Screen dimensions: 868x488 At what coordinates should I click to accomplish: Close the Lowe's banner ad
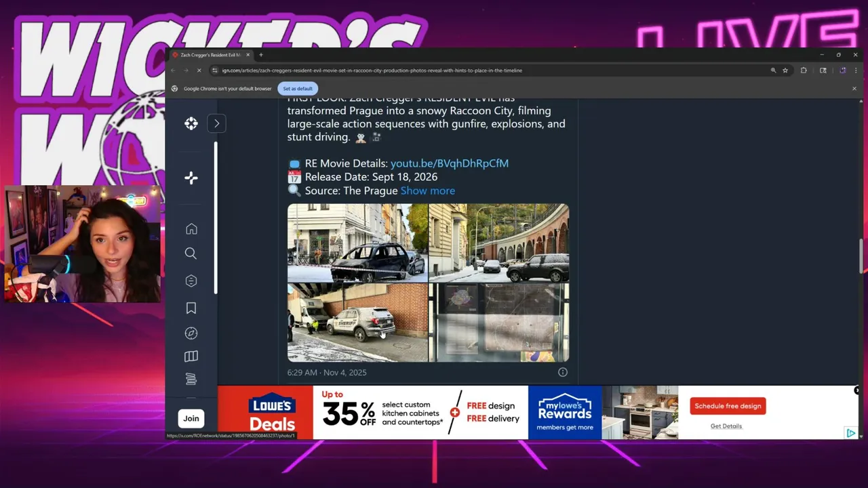[x=857, y=390]
